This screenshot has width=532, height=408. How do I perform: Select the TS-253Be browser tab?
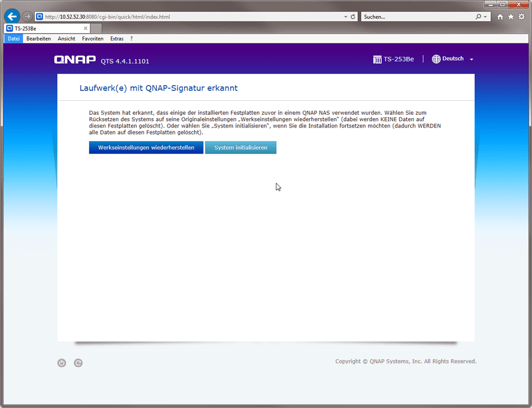point(47,28)
